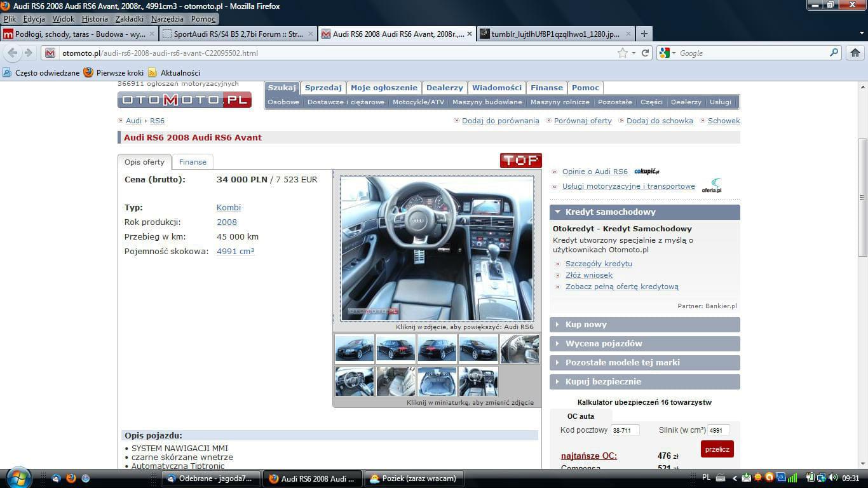The width and height of the screenshot is (868, 488).
Task: Close the tumblr image tab
Action: (x=628, y=34)
